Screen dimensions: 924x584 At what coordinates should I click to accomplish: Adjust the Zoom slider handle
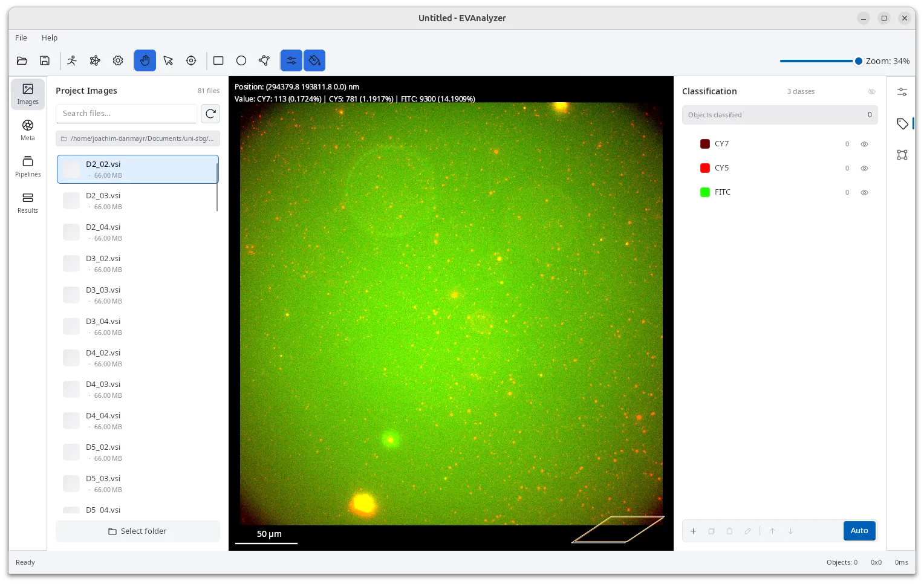pyautogui.click(x=858, y=61)
